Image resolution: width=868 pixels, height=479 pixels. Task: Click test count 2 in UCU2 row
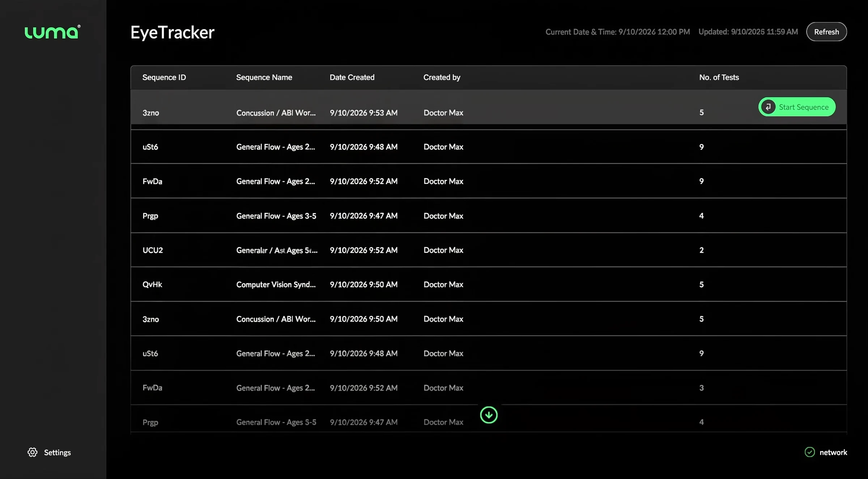pos(701,250)
